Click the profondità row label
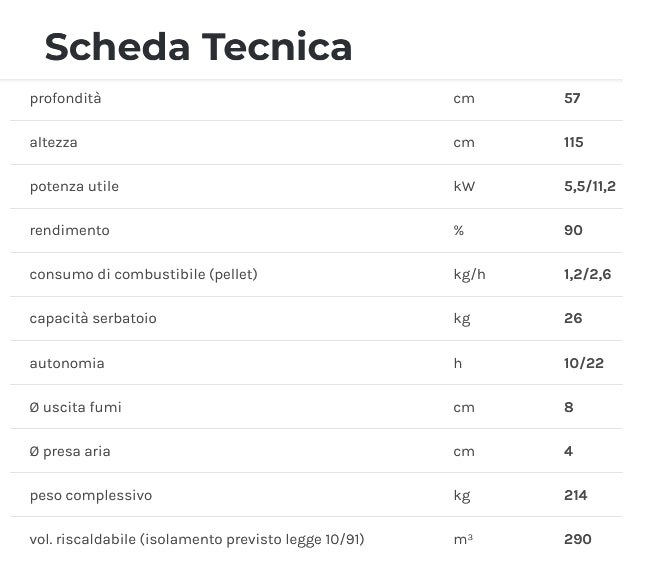The height and width of the screenshot is (582, 652). (65, 98)
